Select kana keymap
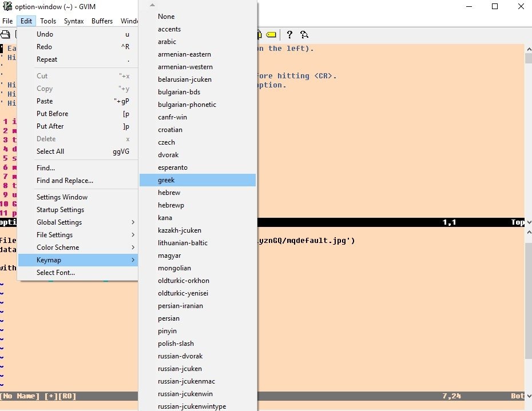The height and width of the screenshot is (411, 532). pyautogui.click(x=197, y=218)
